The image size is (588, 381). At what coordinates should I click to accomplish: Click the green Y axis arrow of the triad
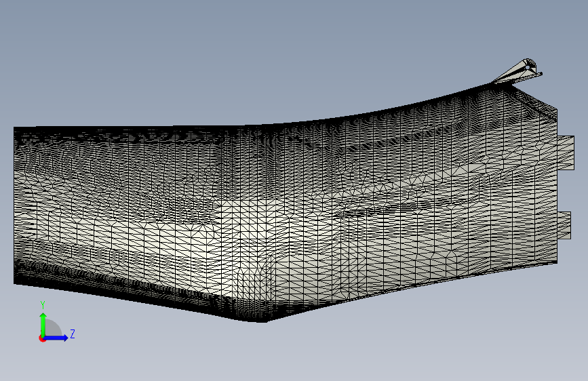(x=43, y=324)
